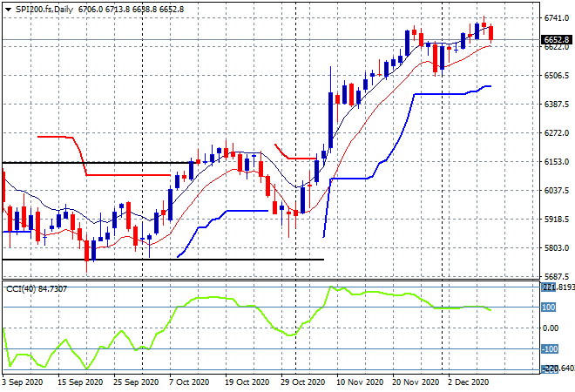Click the 2 Dec 2020 date label
The image size is (575, 392).
(x=469, y=382)
